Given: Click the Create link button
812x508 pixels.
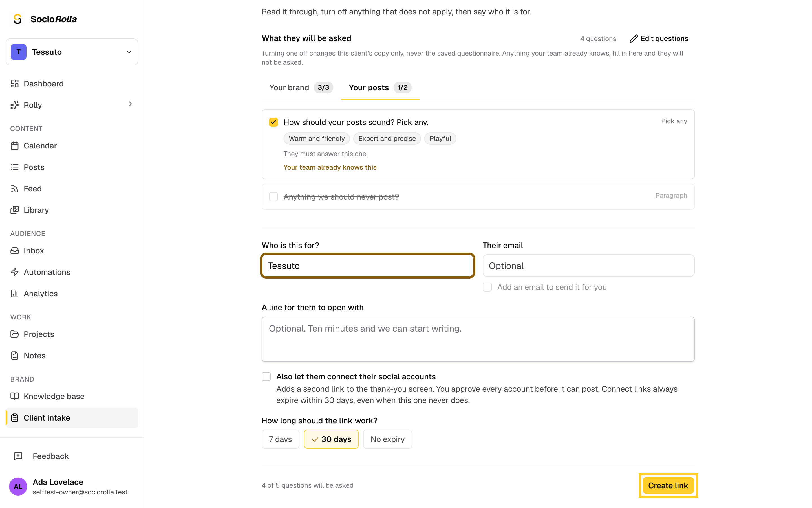Looking at the screenshot, I should 668,485.
